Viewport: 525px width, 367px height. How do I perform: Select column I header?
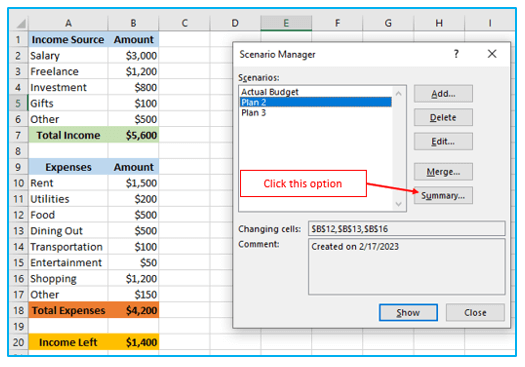point(490,23)
